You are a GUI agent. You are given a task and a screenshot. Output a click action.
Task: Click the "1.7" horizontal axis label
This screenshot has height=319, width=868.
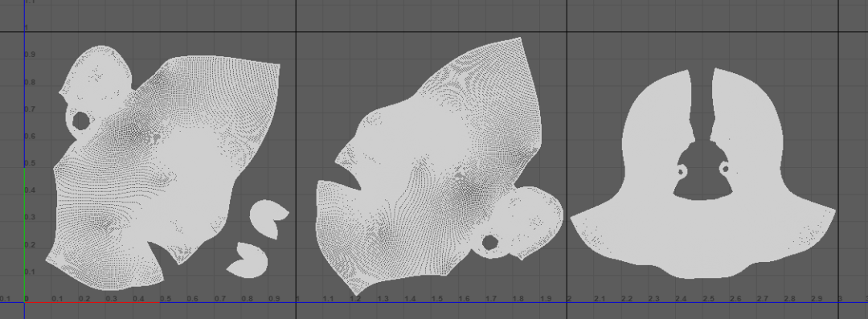(x=491, y=299)
